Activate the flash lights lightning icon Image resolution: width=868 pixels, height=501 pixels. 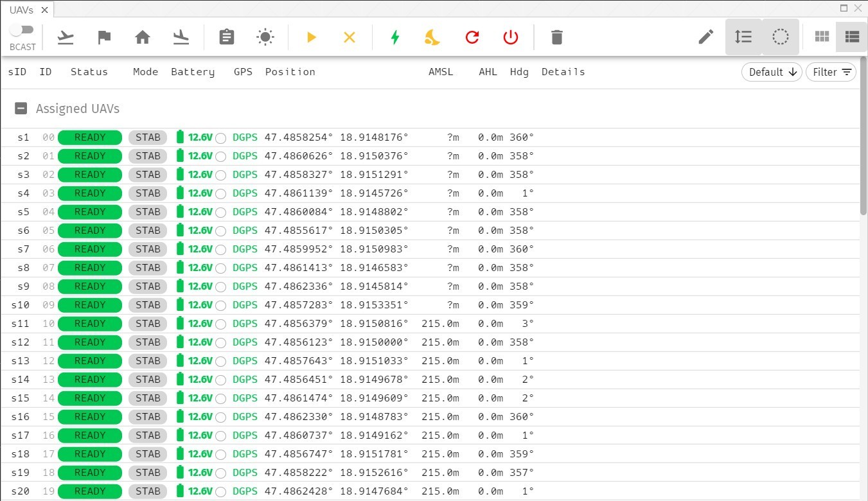pyautogui.click(x=394, y=37)
